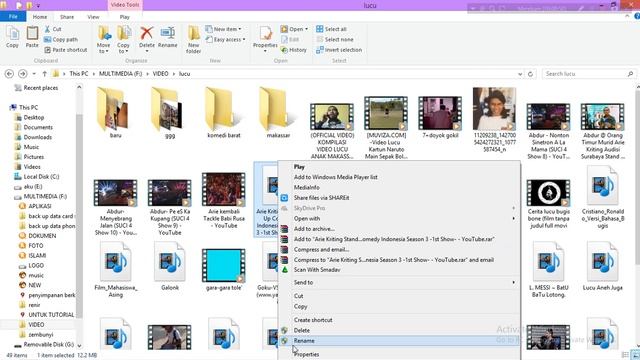
Task: Click VIDEO in the address path
Action: click(160, 74)
